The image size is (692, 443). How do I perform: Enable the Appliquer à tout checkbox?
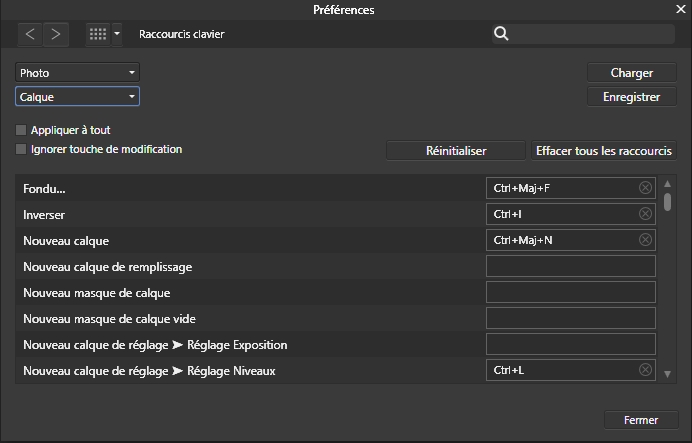21,130
